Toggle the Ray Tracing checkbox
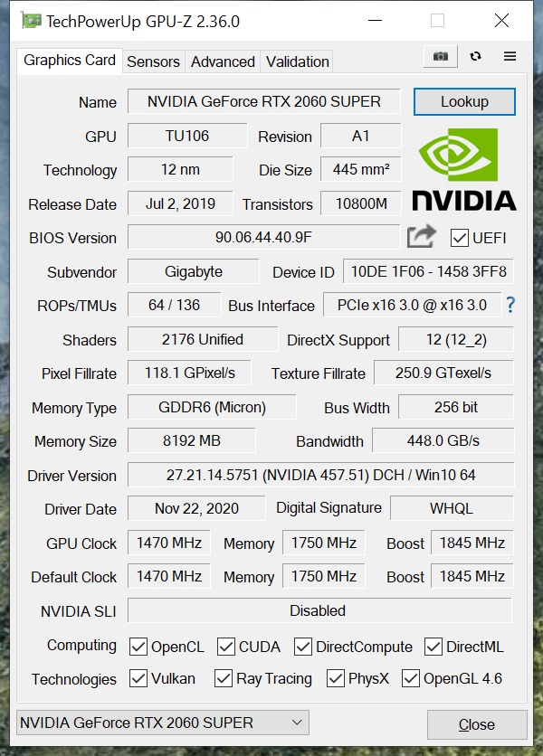Screen dimensions: 543x756 click(x=224, y=678)
